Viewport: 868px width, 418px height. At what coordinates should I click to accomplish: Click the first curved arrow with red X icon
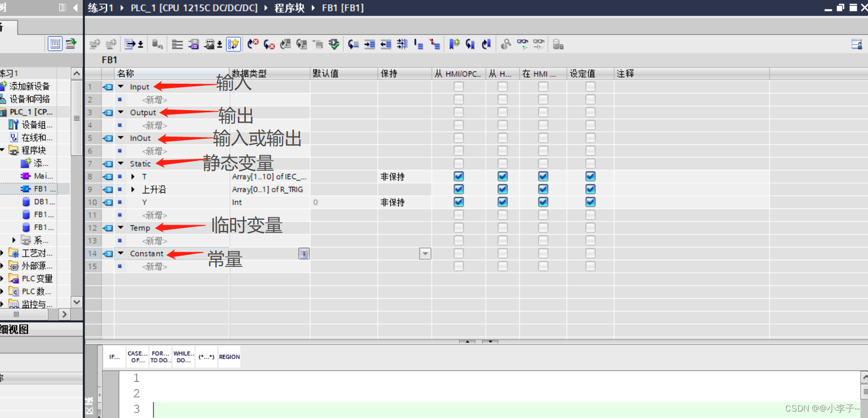coord(253,44)
